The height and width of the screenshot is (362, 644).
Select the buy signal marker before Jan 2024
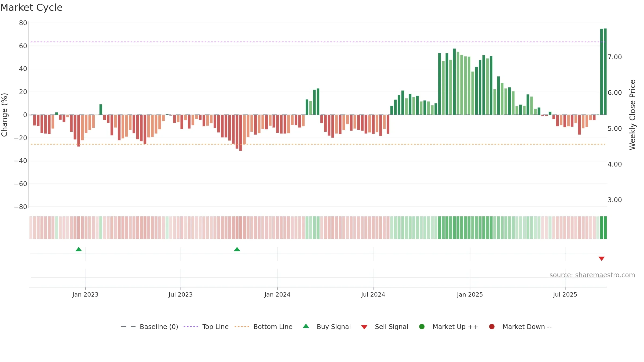point(237,249)
